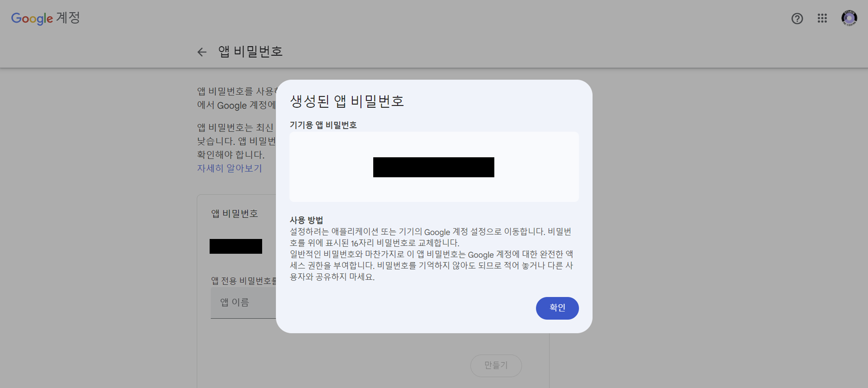Viewport: 868px width, 388px height.
Task: Click the 기기용 앱 비밀번호 label
Action: point(323,125)
